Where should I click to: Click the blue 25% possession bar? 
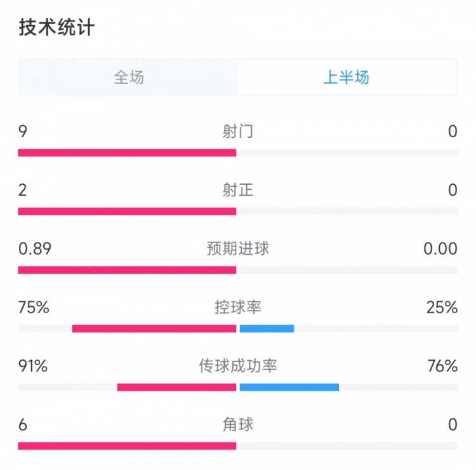coord(267,328)
